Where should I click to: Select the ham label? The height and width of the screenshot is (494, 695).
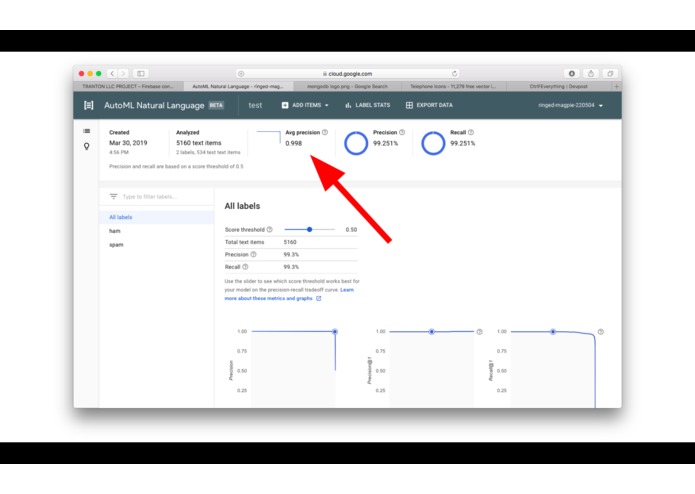tap(156, 231)
